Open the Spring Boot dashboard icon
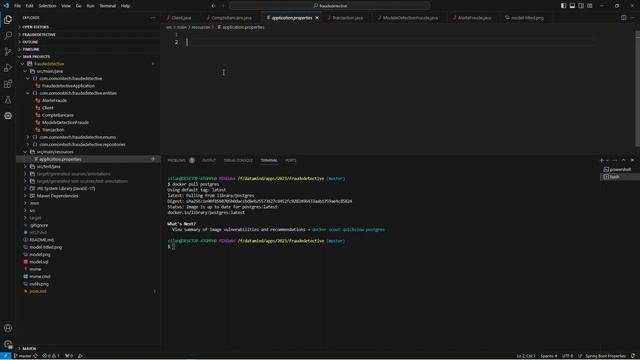This screenshot has height=360, width=640. point(8,116)
